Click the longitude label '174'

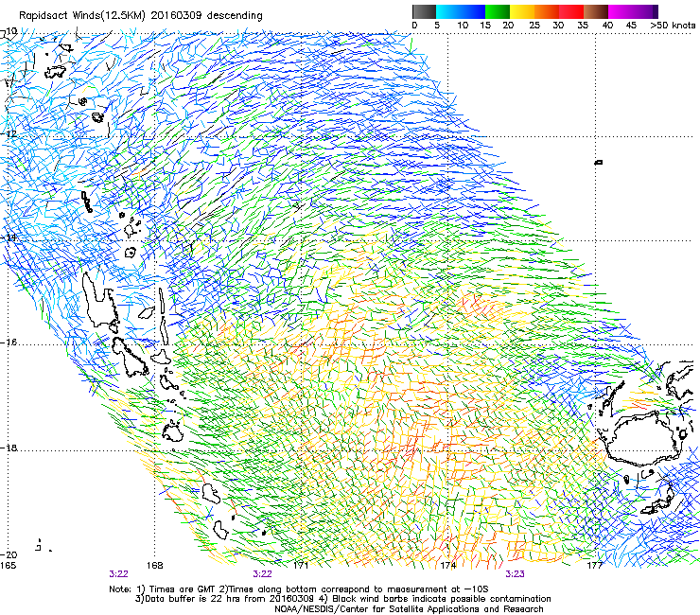448,566
